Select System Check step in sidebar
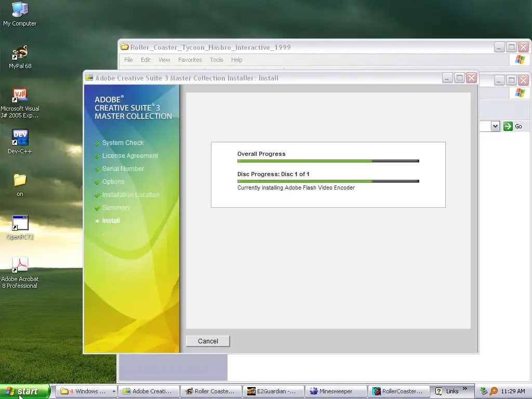Screen dimensions: 532x399 (123, 143)
